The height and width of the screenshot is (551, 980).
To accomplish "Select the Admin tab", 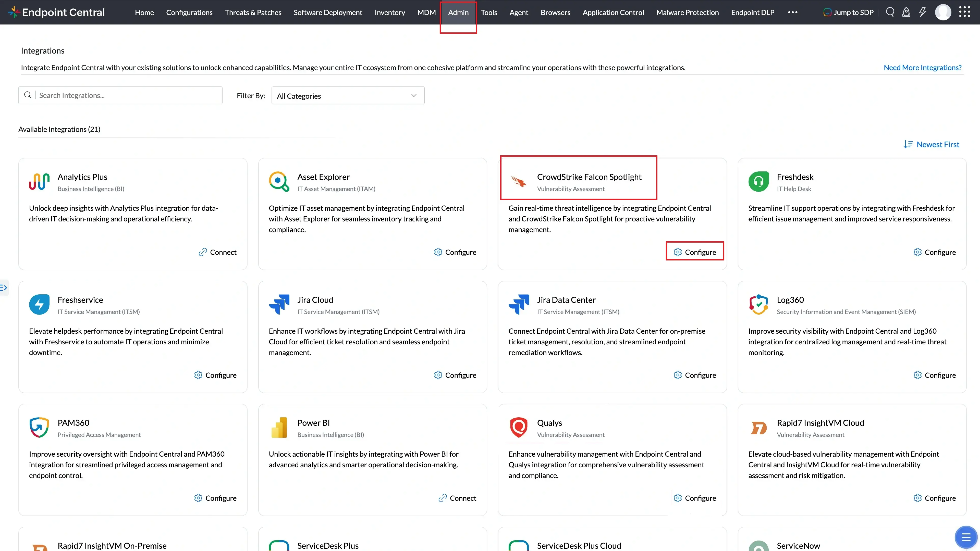I will click(x=458, y=12).
